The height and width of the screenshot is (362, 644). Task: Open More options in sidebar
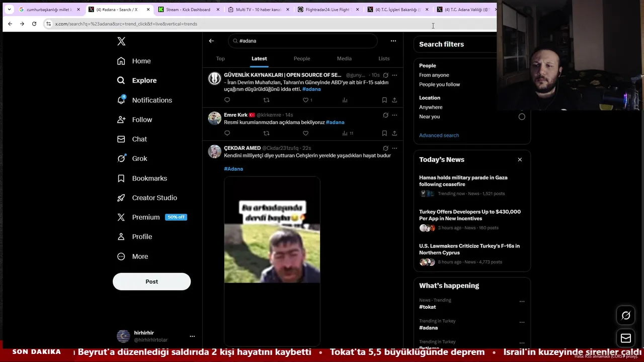[133, 256]
